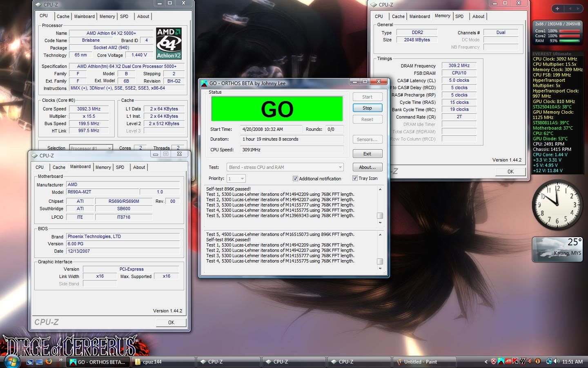This screenshot has height=368, width=588.
Task: Switch to the Memory tab in the CPU-Z processor window
Action: tap(107, 16)
